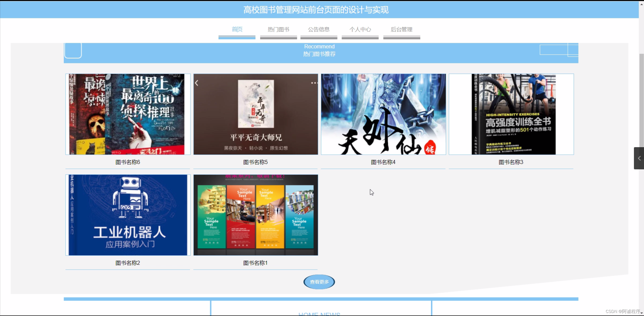Switch to the 热门图书 tab
This screenshot has width=644, height=316.
[278, 29]
